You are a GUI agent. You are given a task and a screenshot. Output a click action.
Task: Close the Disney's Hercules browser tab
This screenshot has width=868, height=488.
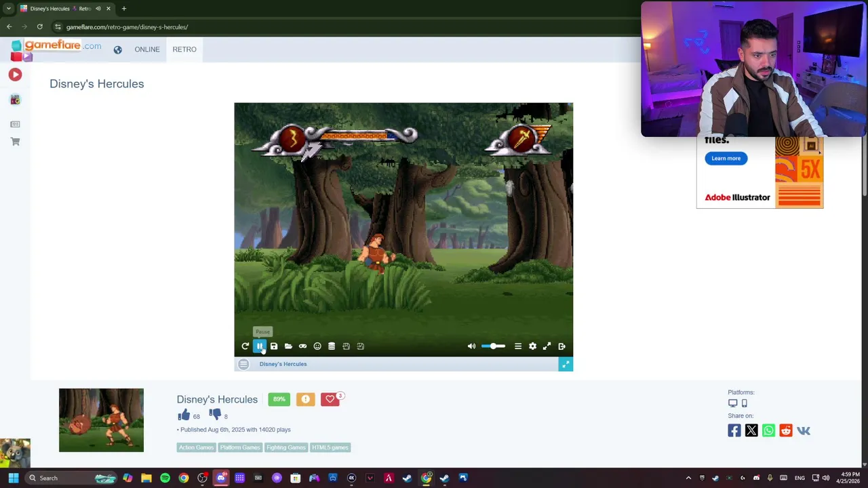click(x=108, y=9)
